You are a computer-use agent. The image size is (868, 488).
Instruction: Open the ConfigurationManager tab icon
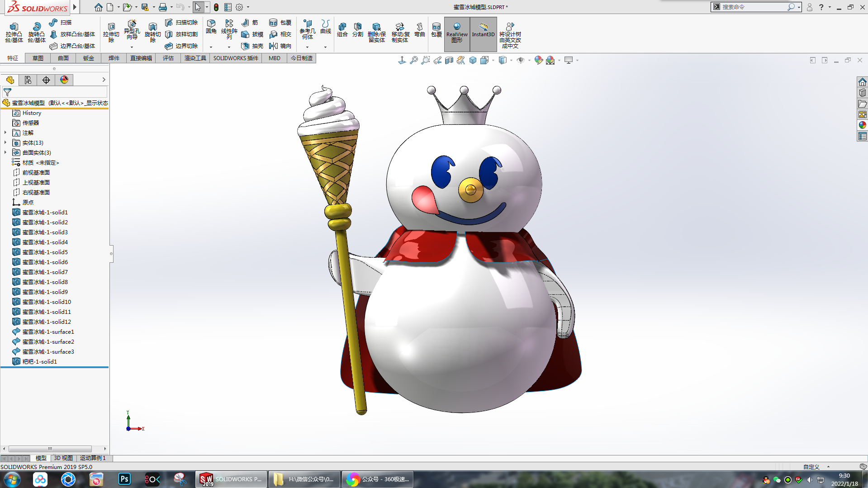(x=28, y=80)
